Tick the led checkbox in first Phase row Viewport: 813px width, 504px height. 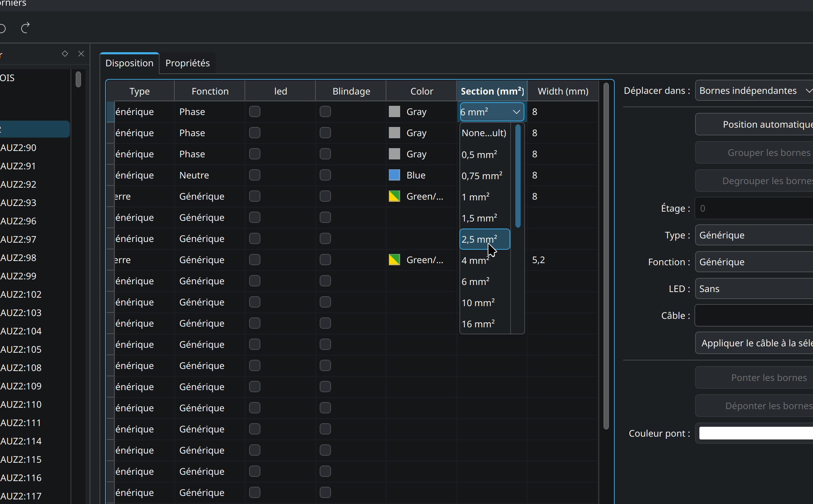tap(255, 112)
